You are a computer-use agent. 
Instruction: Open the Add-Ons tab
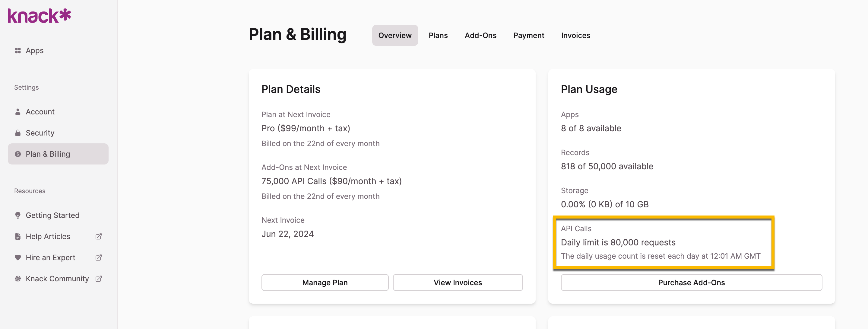click(480, 35)
